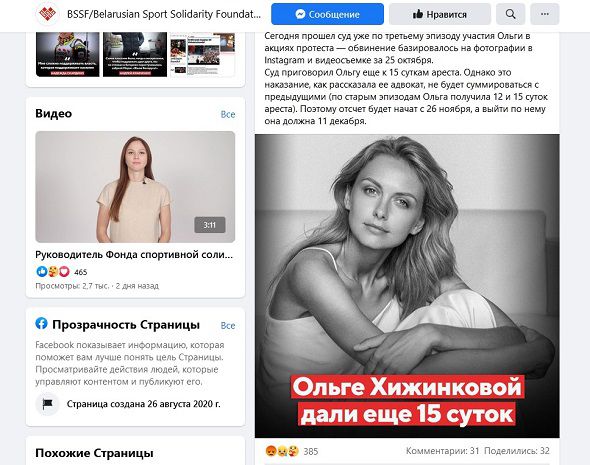Show all page transparency info via Все
Image resolution: width=590 pixels, height=465 pixels.
228,325
